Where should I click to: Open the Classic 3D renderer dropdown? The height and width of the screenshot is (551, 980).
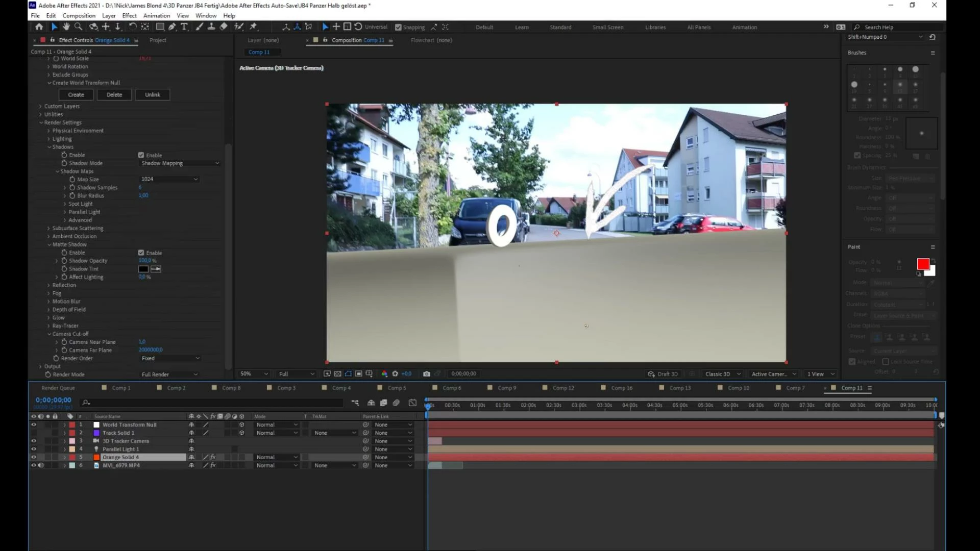pyautogui.click(x=722, y=374)
